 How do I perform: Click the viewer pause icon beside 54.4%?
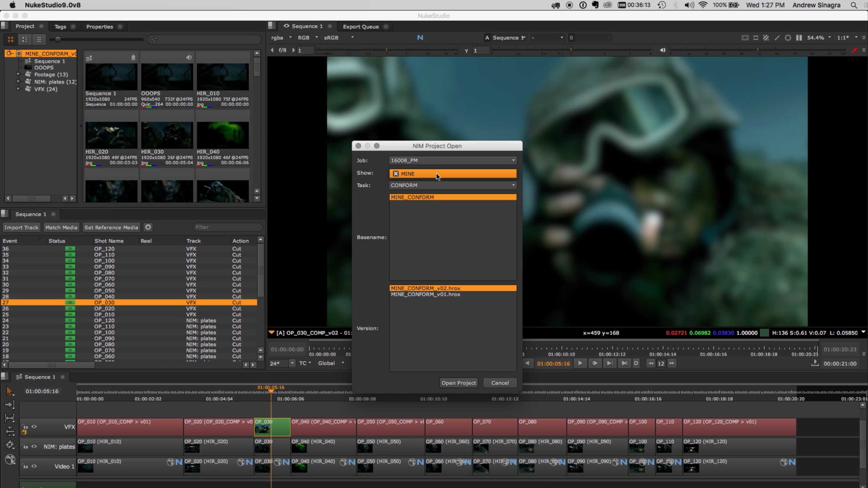coord(799,38)
